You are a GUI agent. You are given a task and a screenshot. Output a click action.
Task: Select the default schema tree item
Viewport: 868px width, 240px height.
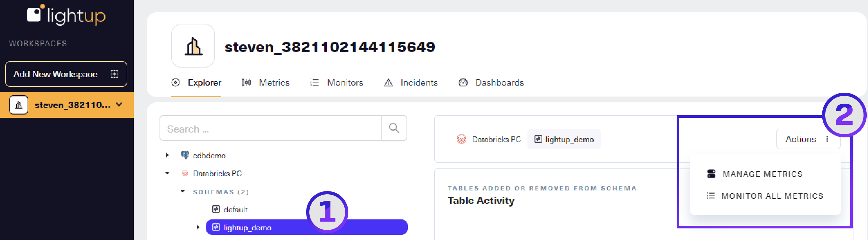(235, 210)
